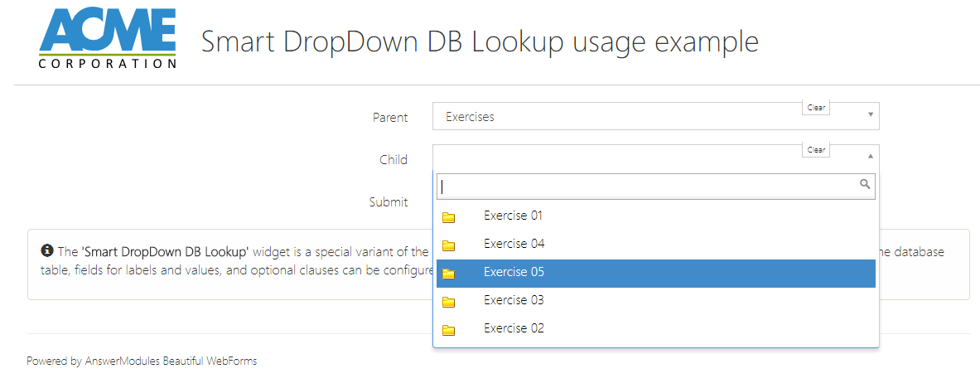Click the magnifier icon in dropdown search

[865, 184]
